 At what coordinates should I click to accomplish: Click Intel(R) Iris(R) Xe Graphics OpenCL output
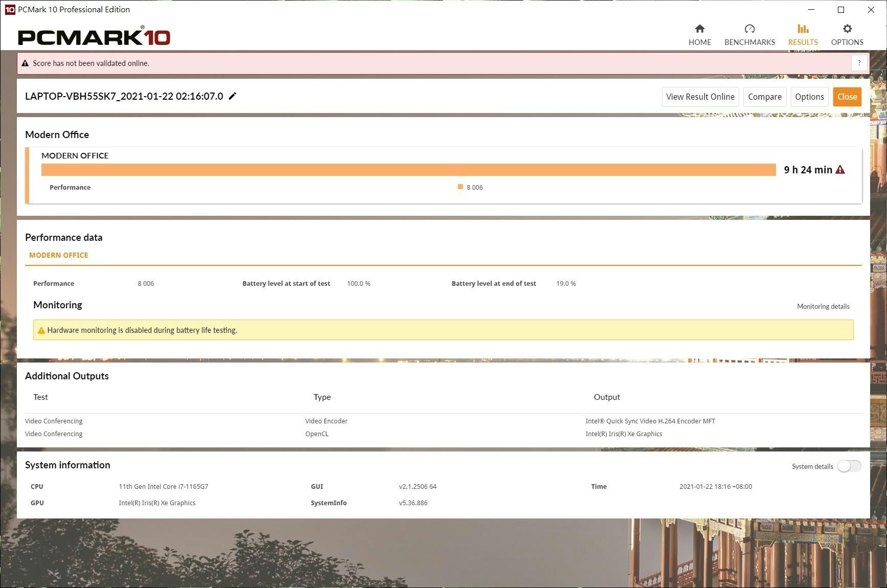pyautogui.click(x=624, y=434)
